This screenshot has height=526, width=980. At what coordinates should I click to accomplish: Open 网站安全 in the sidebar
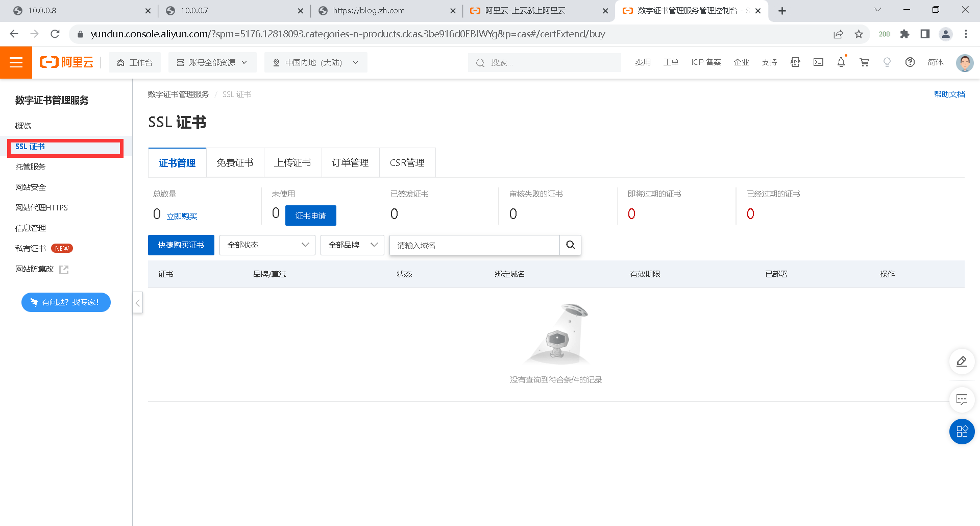(x=31, y=187)
